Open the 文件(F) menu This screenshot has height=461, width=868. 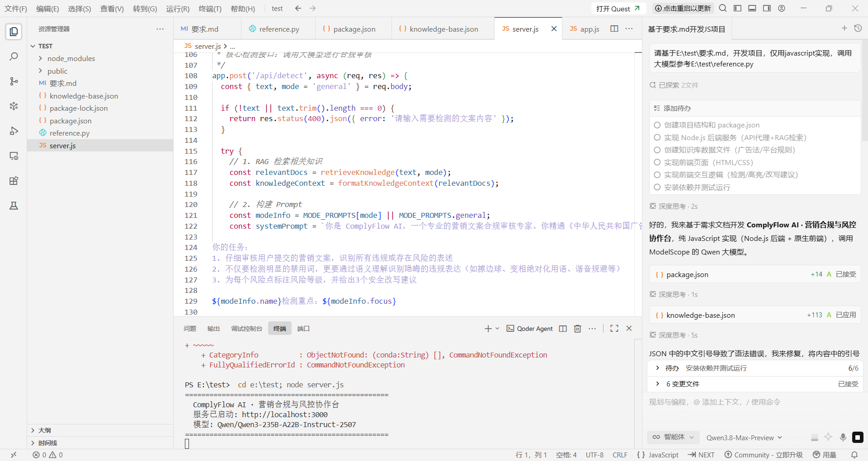16,9
